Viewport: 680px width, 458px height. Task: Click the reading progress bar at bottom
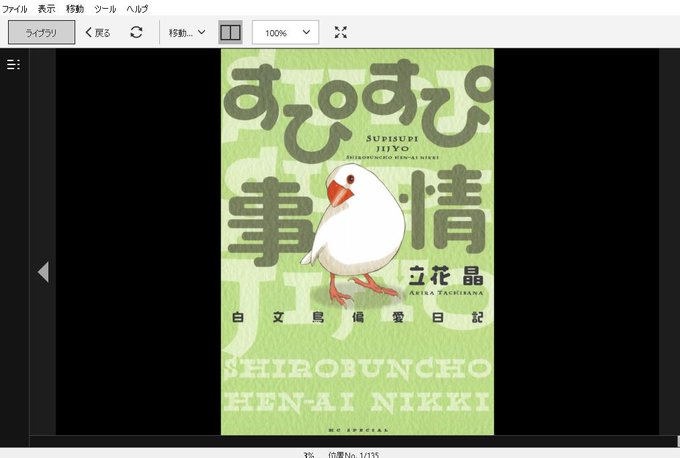[353, 441]
